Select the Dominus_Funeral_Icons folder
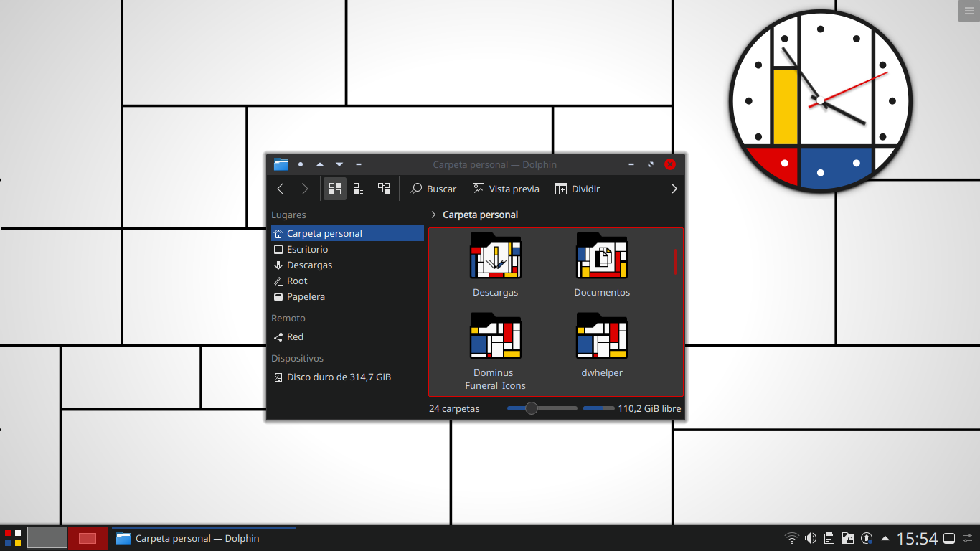This screenshot has width=980, height=551. (x=495, y=336)
